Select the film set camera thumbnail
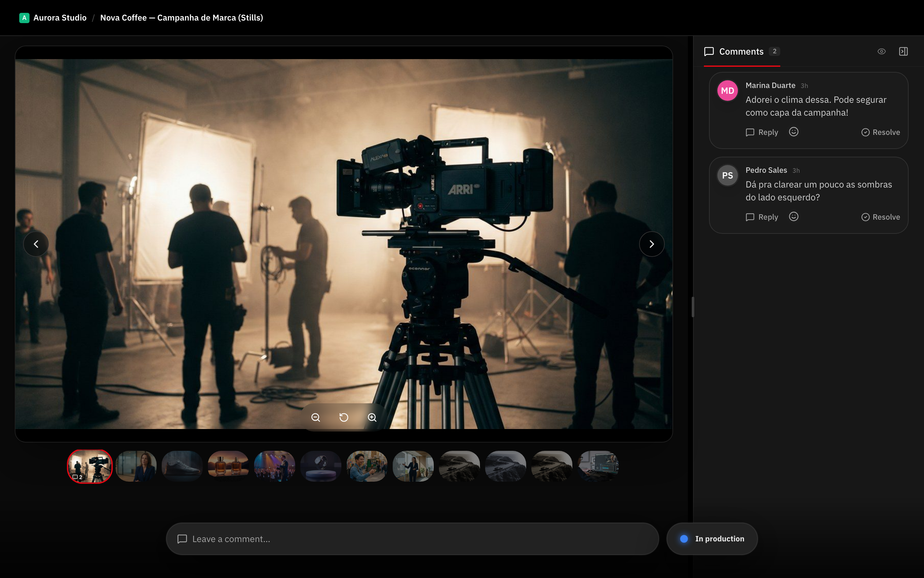924x578 pixels. click(90, 466)
